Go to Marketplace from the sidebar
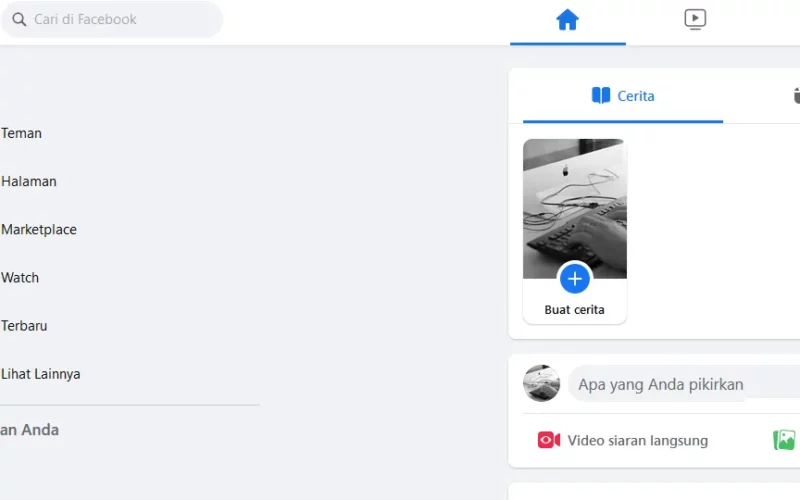This screenshot has width=800, height=500. 39,230
